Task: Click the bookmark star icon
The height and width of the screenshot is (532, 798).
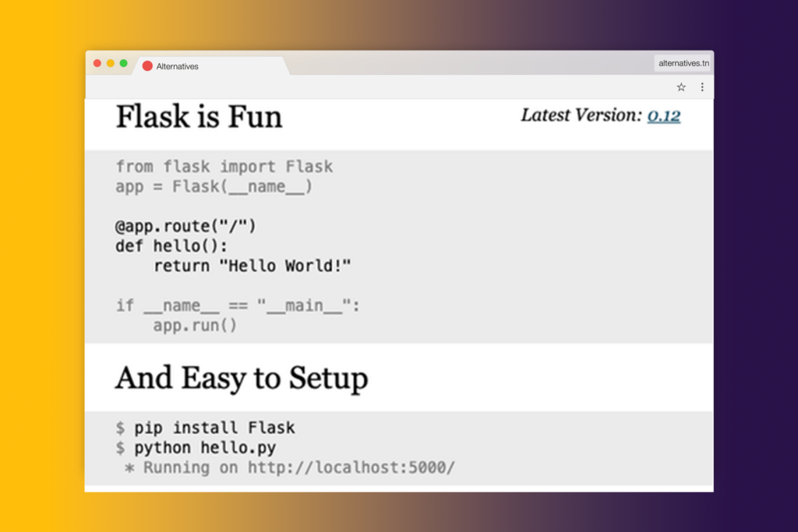Action: 681,87
